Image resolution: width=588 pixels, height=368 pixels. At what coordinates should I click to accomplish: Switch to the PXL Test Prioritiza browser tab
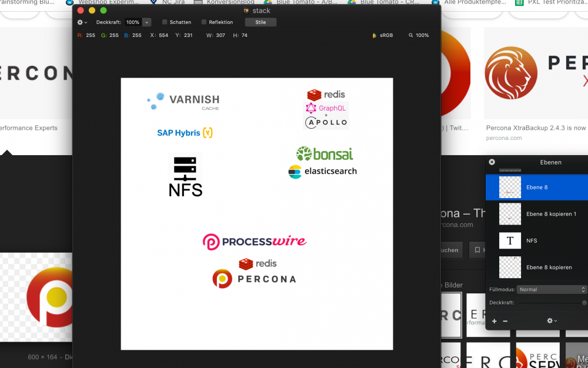click(552, 2)
